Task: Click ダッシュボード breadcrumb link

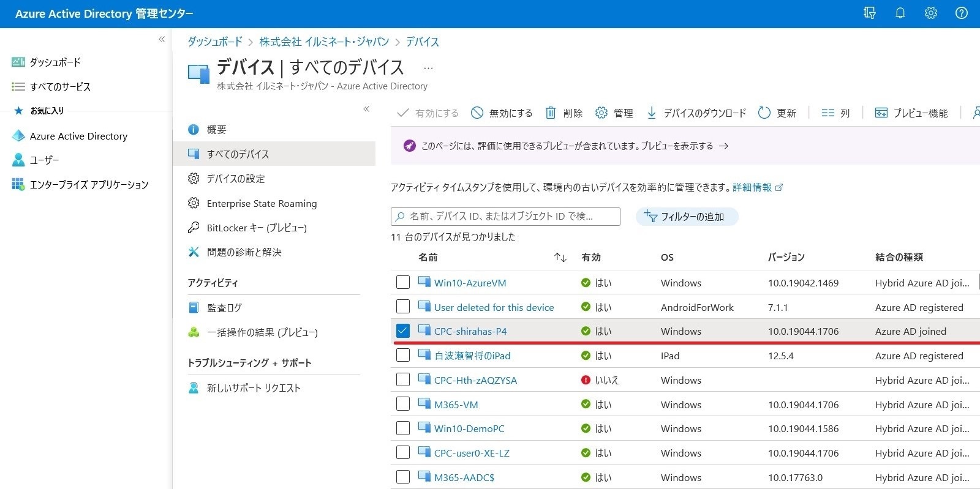Action: 215,42
